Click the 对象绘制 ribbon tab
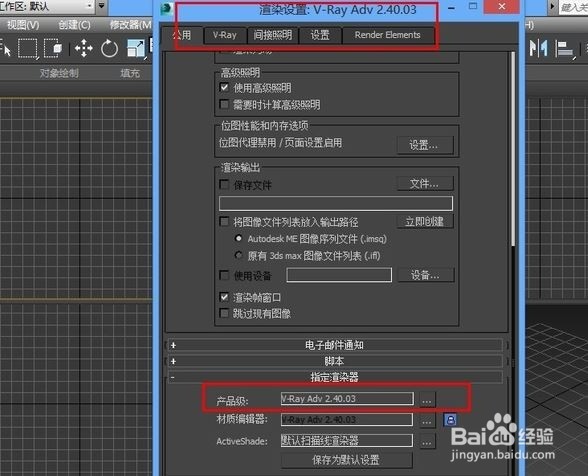The height and width of the screenshot is (476, 588). (x=59, y=73)
